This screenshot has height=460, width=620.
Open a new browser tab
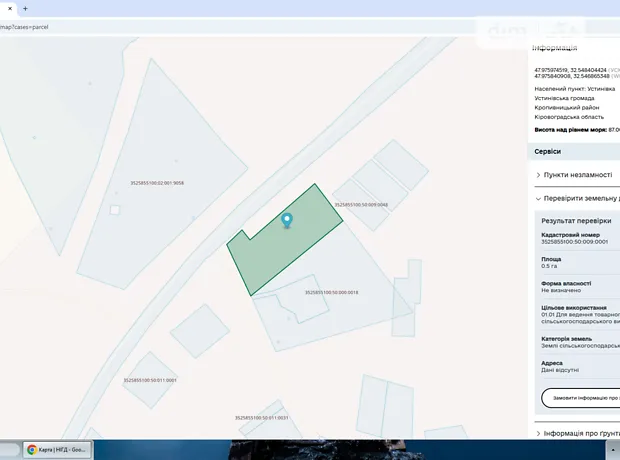[25, 7]
